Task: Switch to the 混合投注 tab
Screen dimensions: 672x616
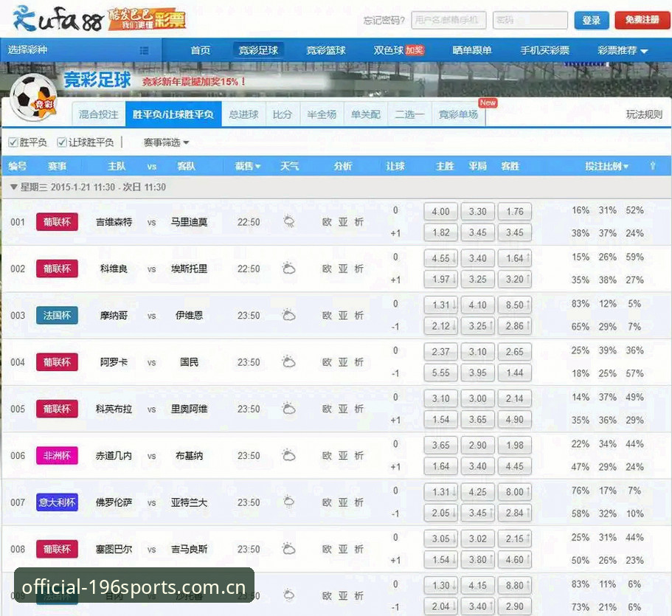Action: pos(99,114)
